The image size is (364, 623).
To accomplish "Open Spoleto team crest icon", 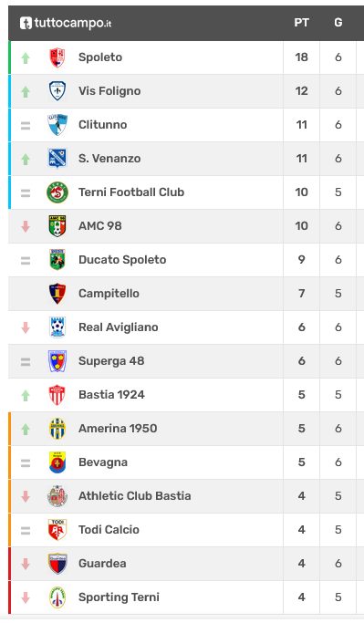I will [57, 57].
